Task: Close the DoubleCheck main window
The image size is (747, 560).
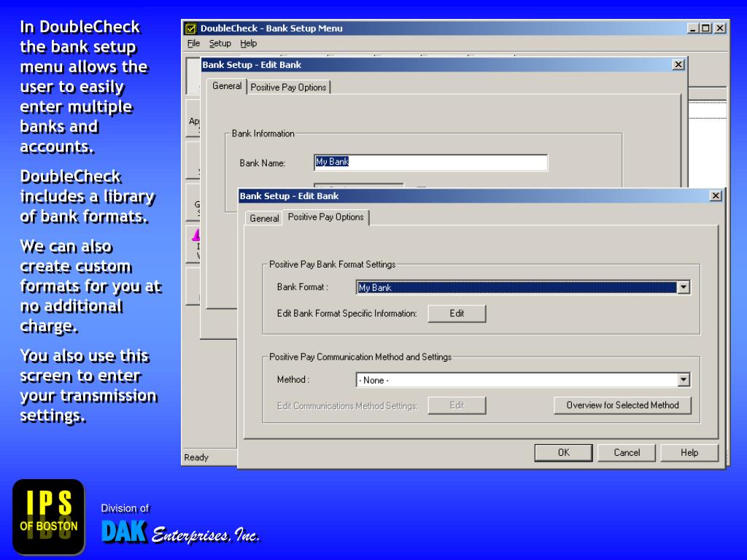Action: point(720,28)
